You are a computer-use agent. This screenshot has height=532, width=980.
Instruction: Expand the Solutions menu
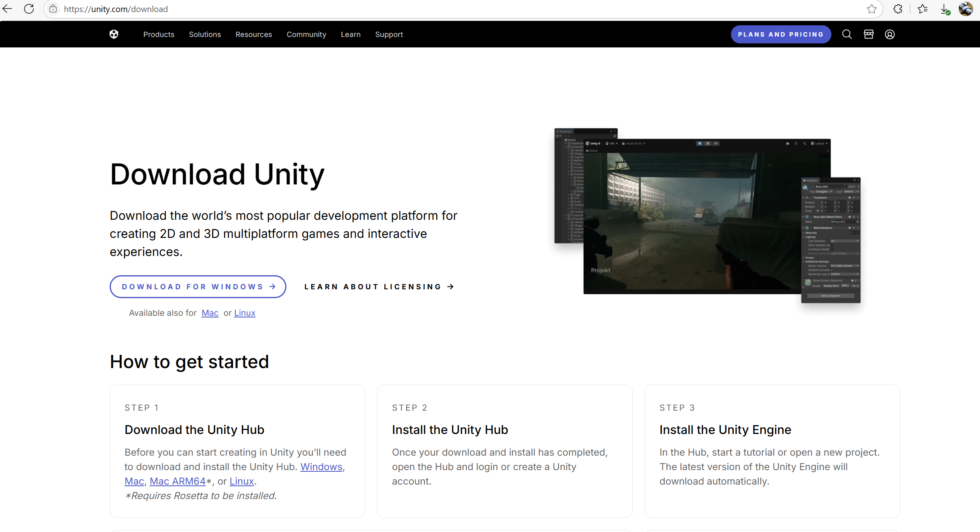[205, 34]
